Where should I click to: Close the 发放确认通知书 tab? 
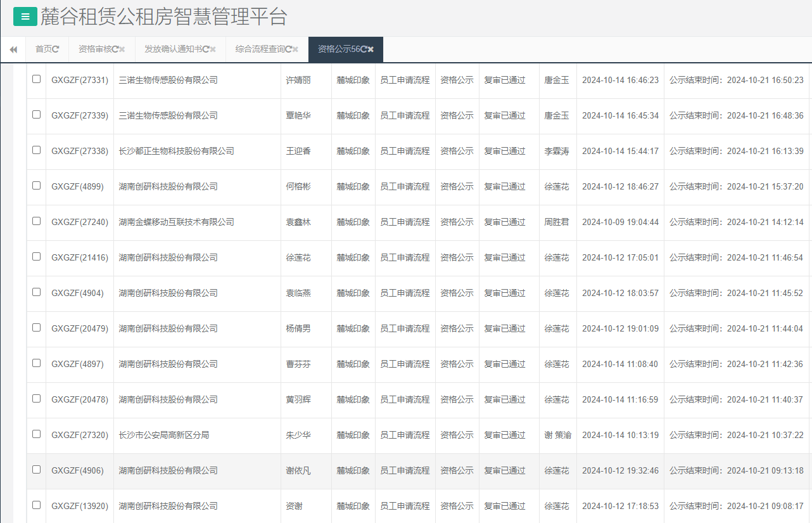[213, 49]
